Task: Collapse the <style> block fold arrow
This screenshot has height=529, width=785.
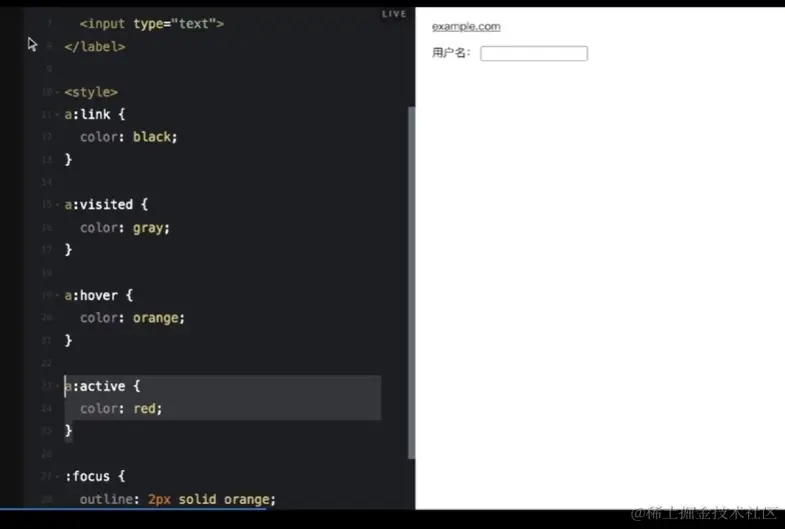Action: 58,92
